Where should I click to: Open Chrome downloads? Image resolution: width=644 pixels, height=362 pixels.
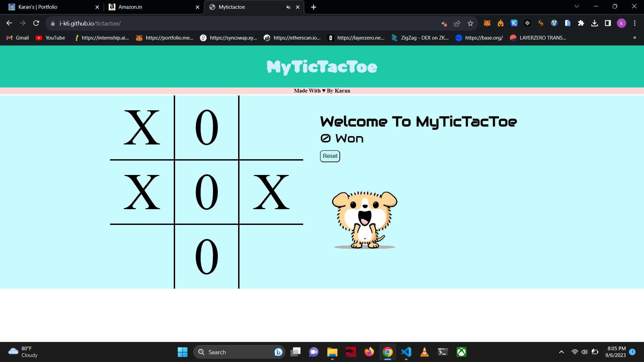click(594, 23)
